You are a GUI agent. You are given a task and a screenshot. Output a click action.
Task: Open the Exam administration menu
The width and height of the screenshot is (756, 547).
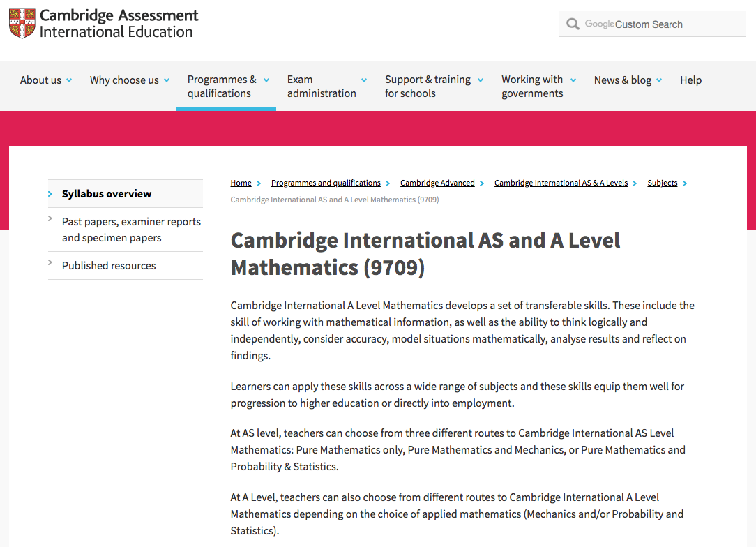[322, 87]
